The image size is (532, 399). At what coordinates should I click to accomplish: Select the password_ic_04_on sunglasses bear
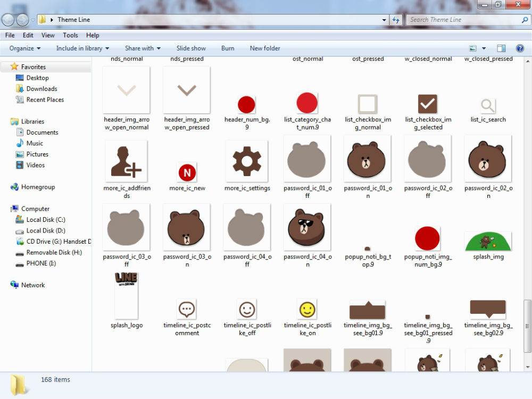(307, 227)
